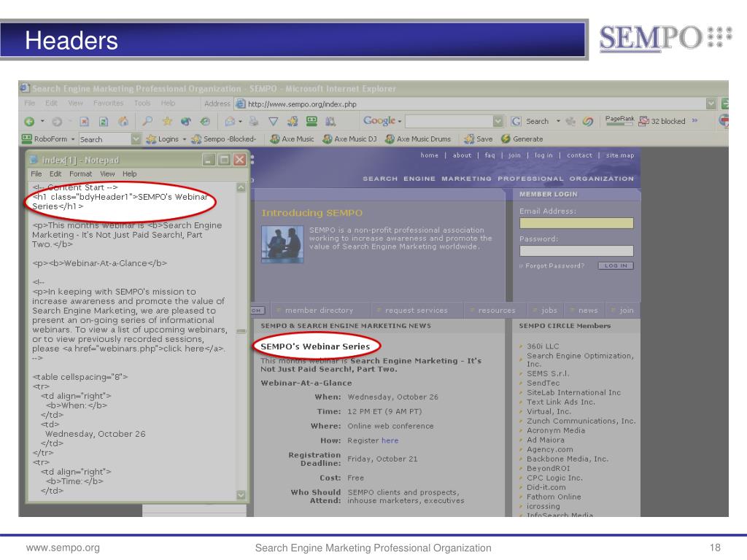Screen dimensions: 747x560
Task: Click the Mail envelope icon
Action: (x=230, y=122)
